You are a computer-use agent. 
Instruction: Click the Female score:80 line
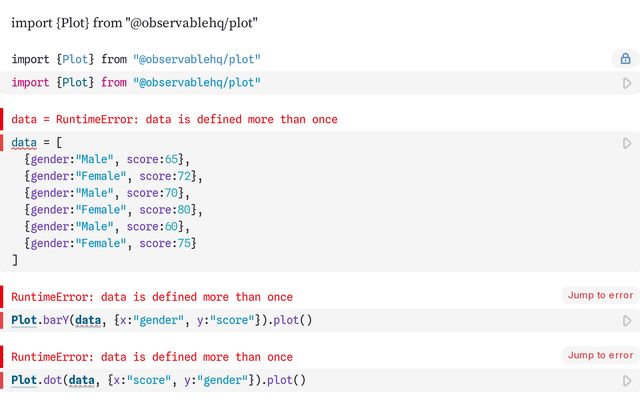[113, 210]
